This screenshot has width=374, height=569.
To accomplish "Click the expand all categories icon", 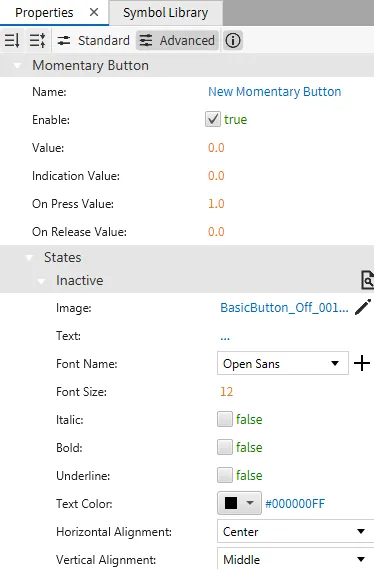I will pyautogui.click(x=37, y=40).
